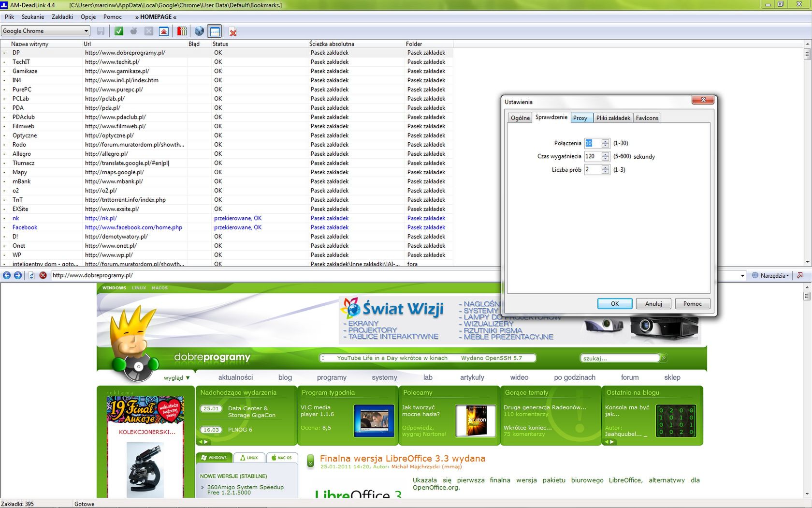Open the wygląd dropdown on dobreprogramy page
The image size is (812, 508).
176,378
